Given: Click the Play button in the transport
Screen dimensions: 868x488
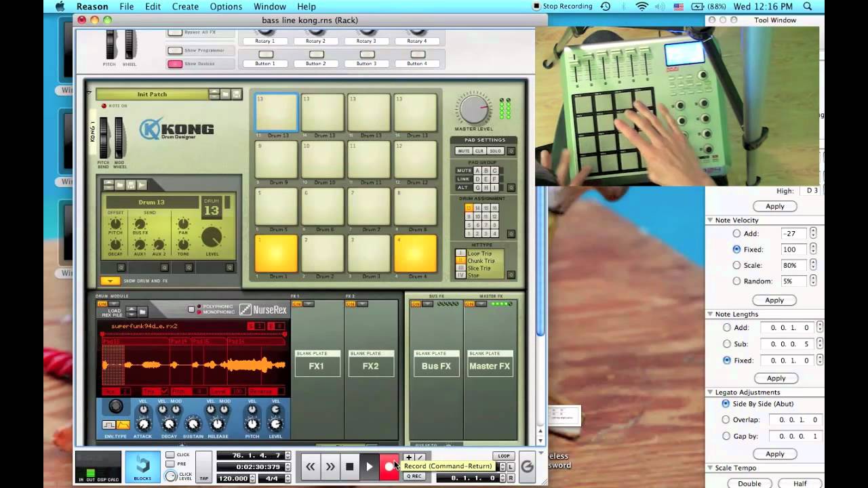Looking at the screenshot, I should [x=370, y=466].
